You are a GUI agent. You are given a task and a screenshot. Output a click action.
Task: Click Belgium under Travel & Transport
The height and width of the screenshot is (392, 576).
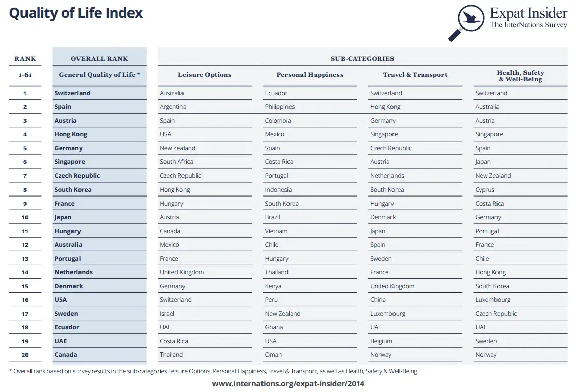tap(381, 341)
